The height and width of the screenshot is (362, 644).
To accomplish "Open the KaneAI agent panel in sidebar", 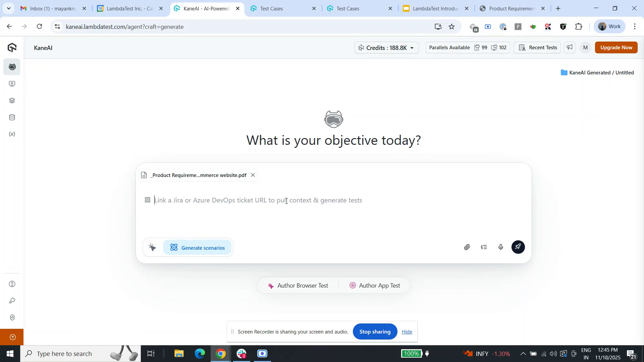I will (12, 67).
